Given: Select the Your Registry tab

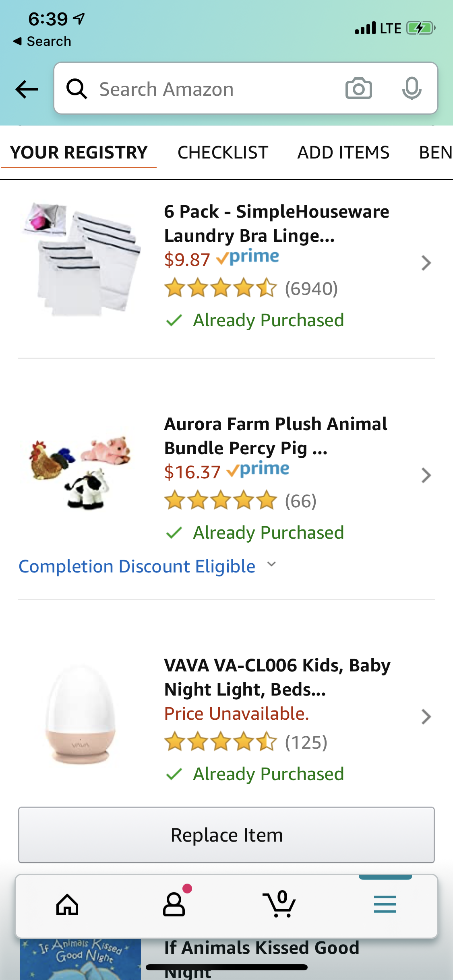Looking at the screenshot, I should (79, 152).
